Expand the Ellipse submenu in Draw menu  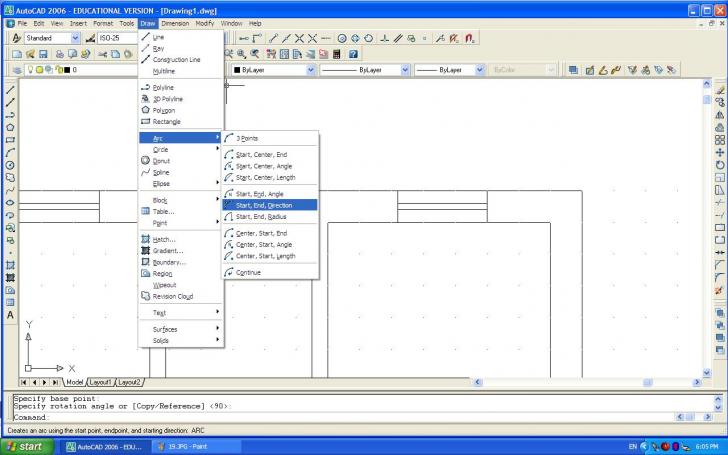pyautogui.click(x=181, y=184)
